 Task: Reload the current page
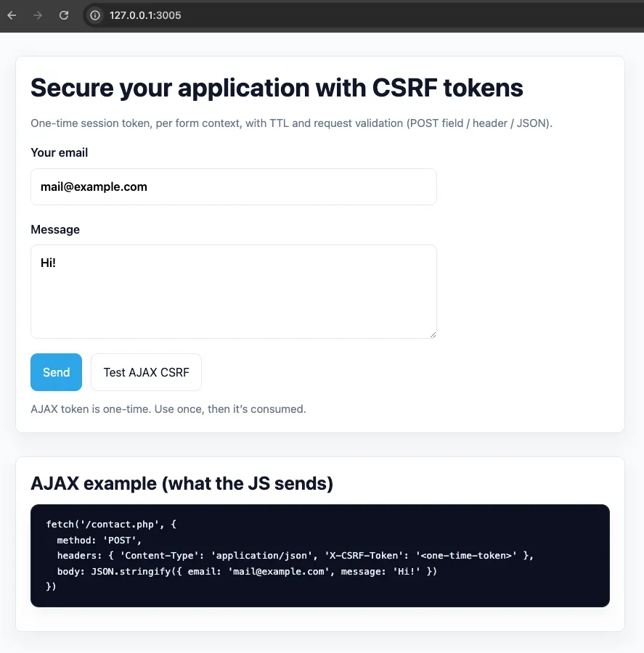tap(64, 15)
